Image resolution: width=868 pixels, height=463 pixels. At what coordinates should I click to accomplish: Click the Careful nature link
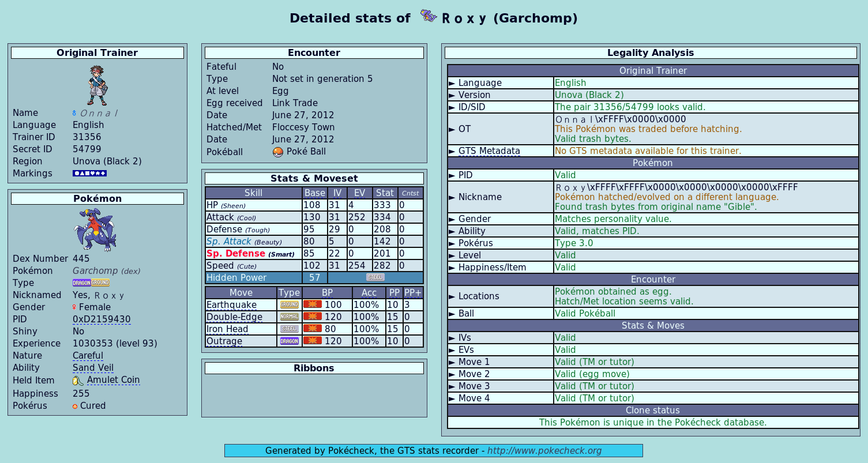tap(88, 356)
